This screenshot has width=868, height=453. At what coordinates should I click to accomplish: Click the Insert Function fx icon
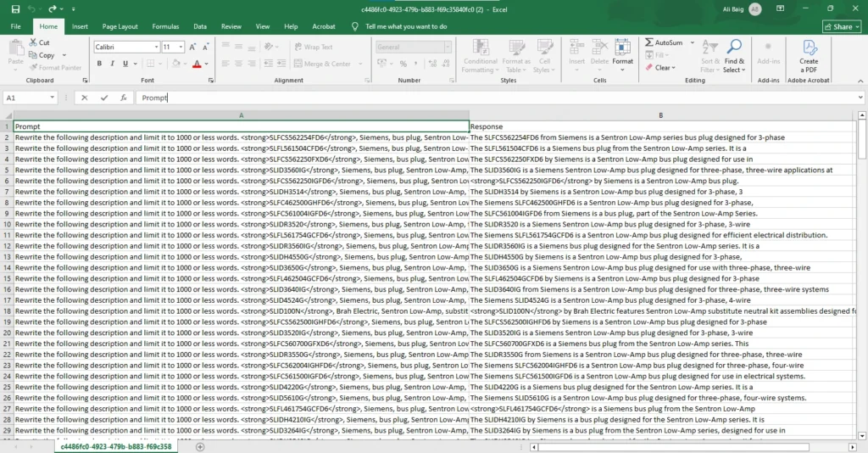[124, 98]
